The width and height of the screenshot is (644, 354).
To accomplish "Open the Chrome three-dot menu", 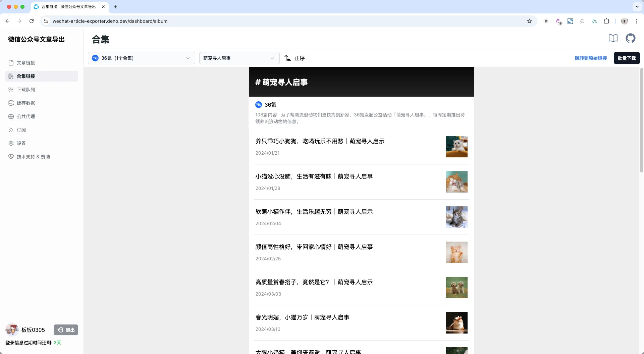I will pos(636,21).
